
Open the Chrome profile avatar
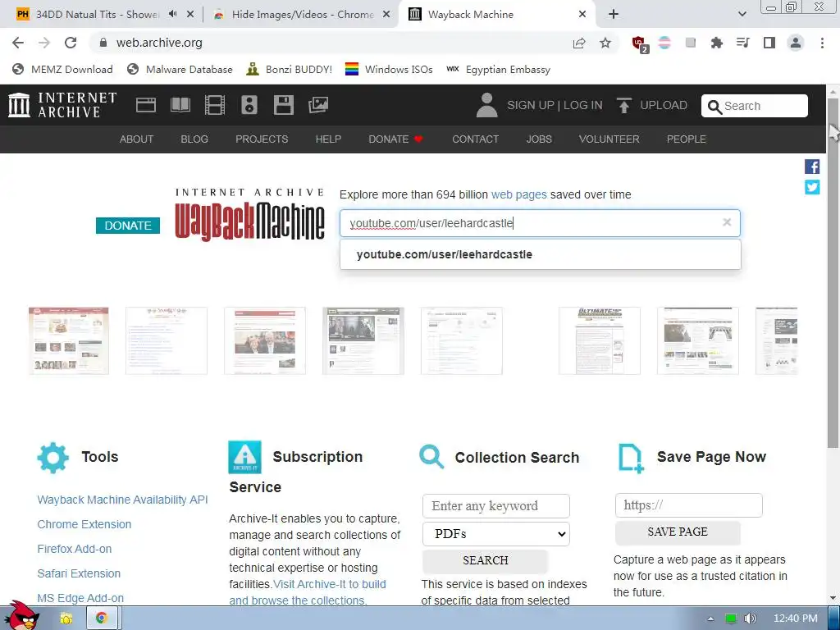tap(796, 43)
